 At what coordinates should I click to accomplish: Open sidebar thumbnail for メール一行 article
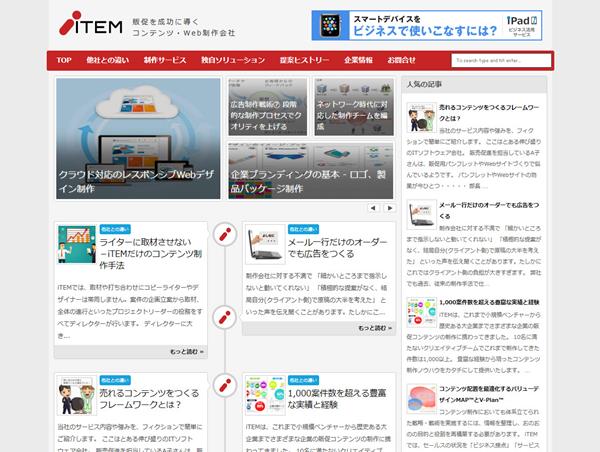click(421, 214)
